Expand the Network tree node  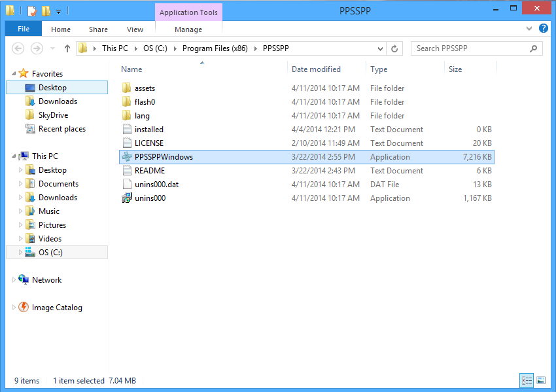click(x=14, y=280)
